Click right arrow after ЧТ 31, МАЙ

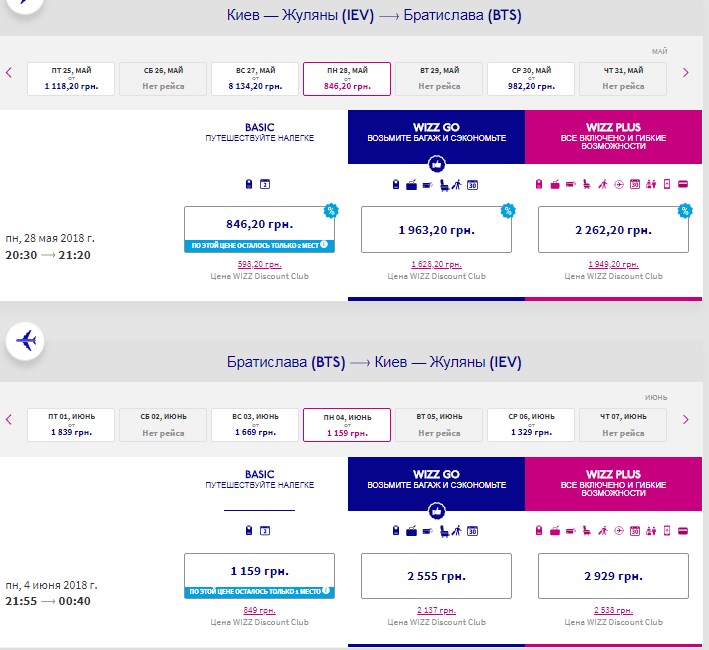(x=685, y=72)
